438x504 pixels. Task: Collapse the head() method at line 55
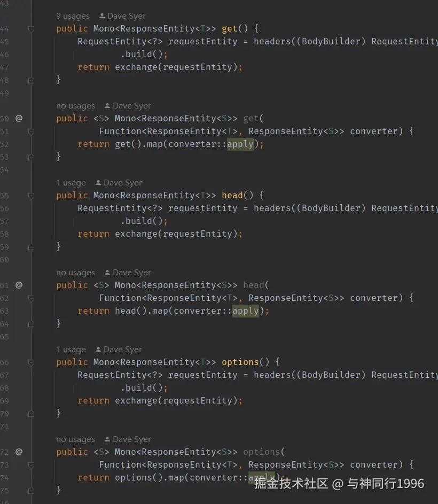point(31,196)
